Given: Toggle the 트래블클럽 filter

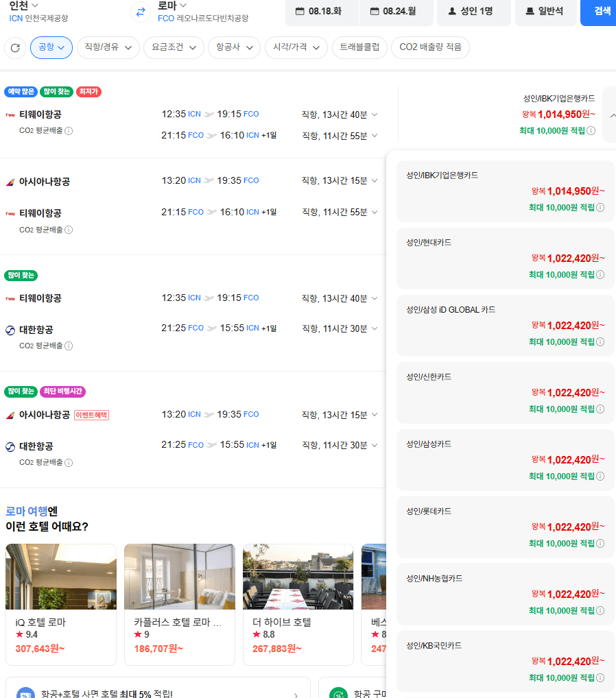Looking at the screenshot, I should click(x=360, y=47).
